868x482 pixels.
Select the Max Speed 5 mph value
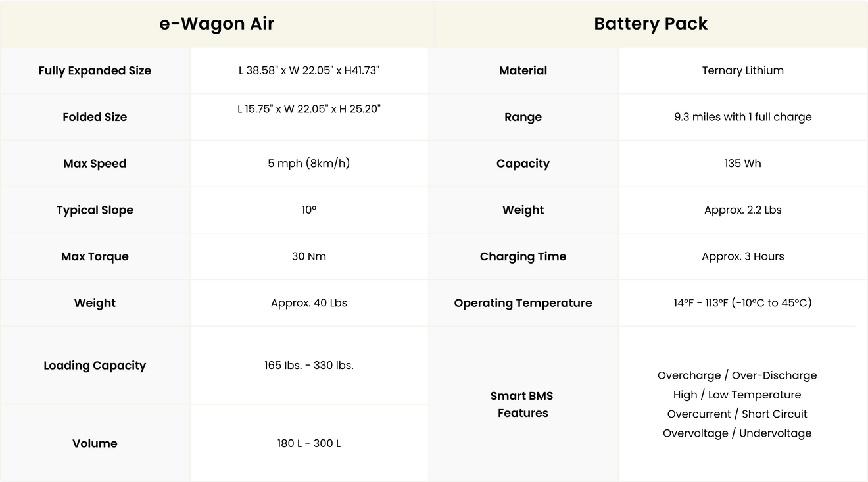click(308, 163)
